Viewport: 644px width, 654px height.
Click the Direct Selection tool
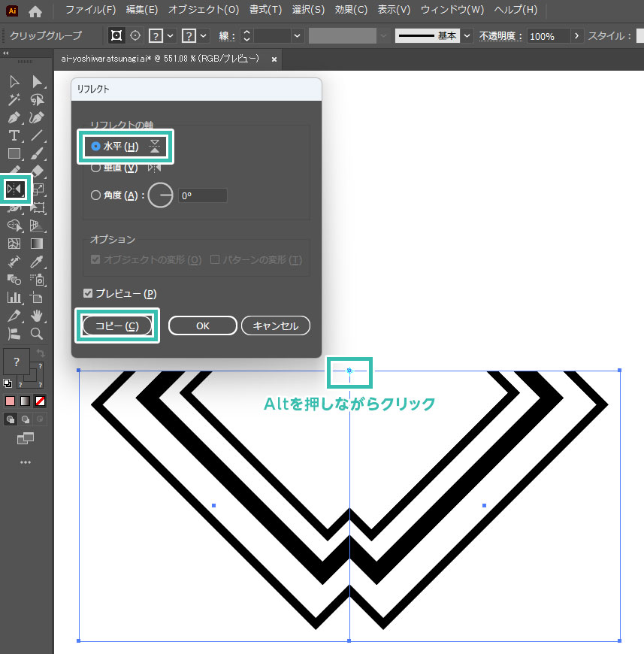37,82
